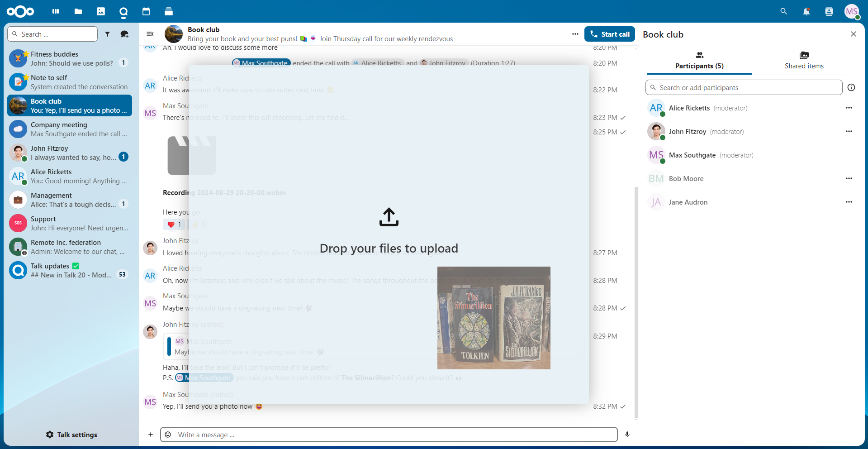
Task: Toggle heart reaction on recording message
Action: [x=174, y=224]
